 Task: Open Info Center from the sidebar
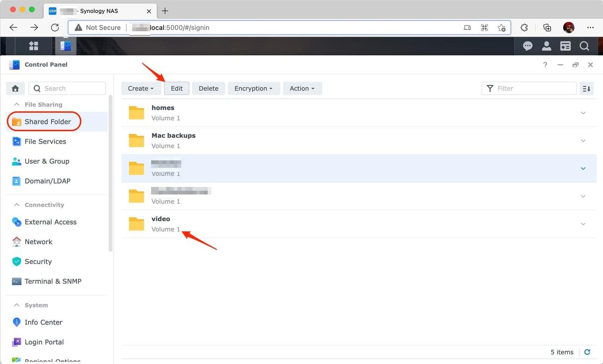coord(44,322)
